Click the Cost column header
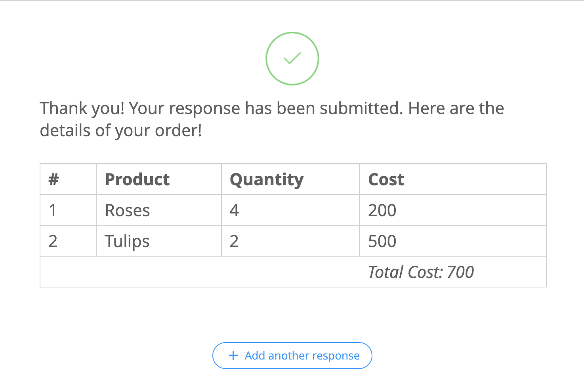Viewport: 584px width, 392px height. pos(386,179)
